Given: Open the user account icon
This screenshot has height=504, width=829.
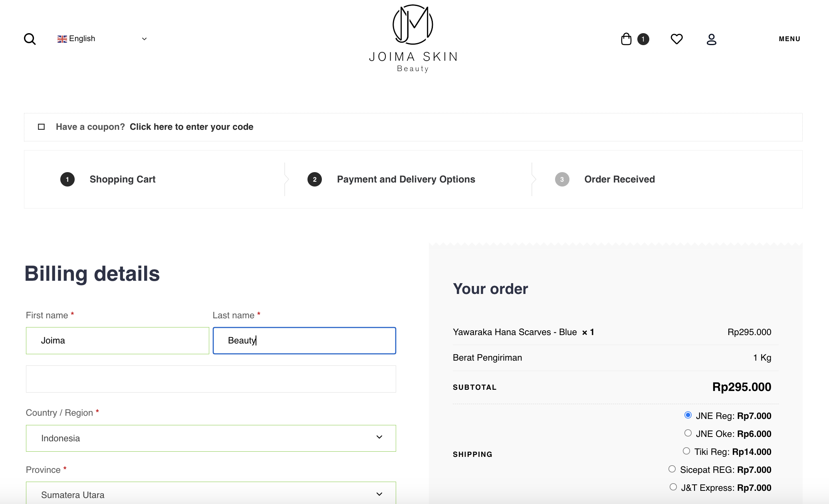Looking at the screenshot, I should pyautogui.click(x=711, y=39).
